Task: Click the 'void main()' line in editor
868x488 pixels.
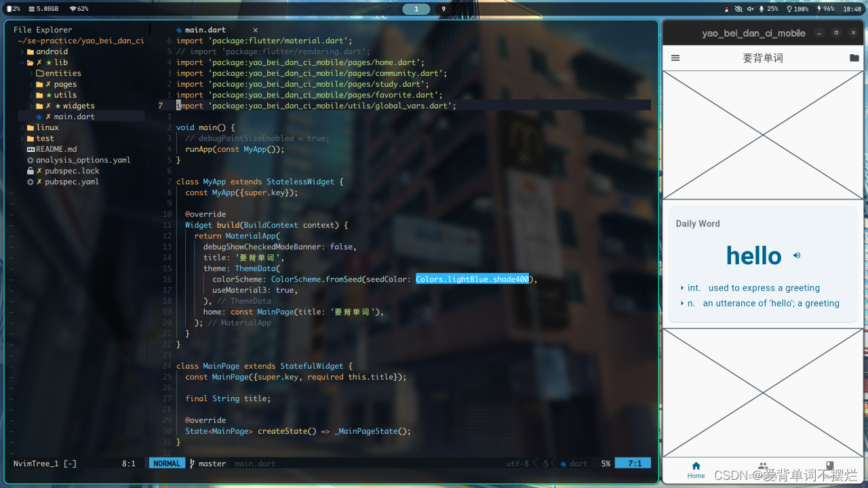Action: point(205,127)
